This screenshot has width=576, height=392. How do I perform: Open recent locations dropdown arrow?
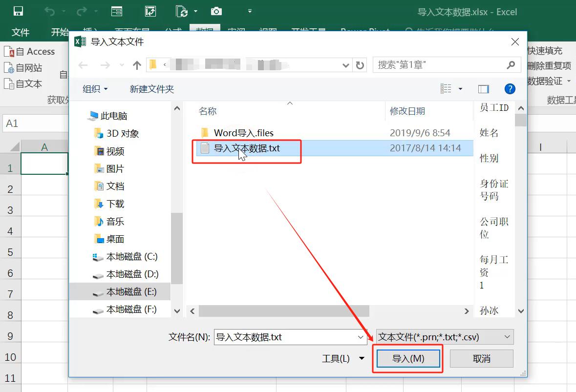pyautogui.click(x=122, y=65)
